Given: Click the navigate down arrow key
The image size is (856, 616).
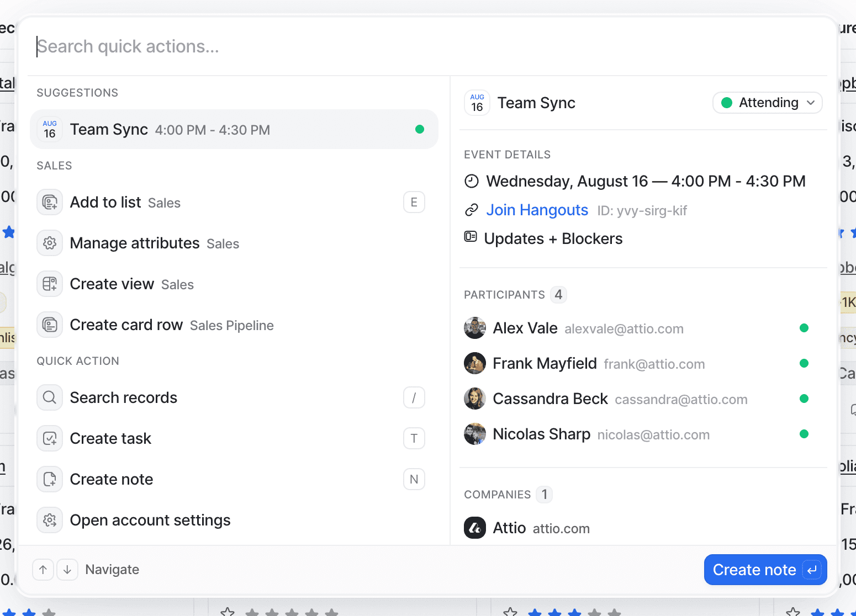Looking at the screenshot, I should coord(67,570).
